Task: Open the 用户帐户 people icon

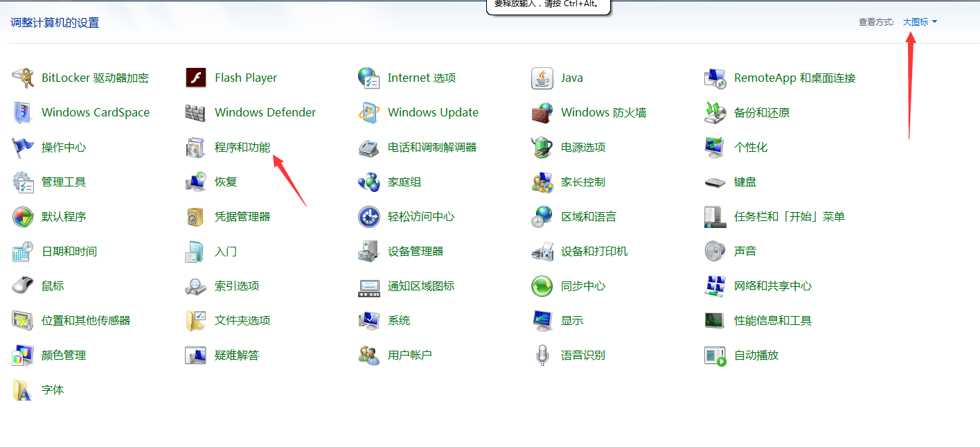Action: coord(369,355)
